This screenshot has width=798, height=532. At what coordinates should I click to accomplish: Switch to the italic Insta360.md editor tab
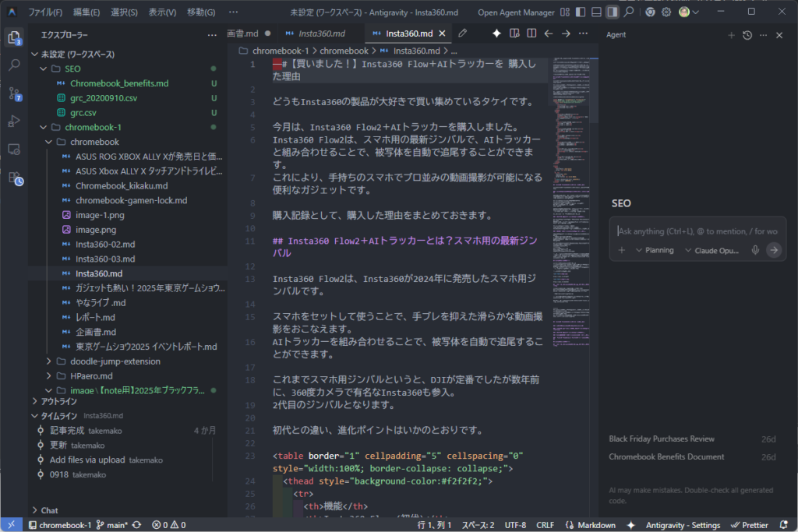pos(321,33)
